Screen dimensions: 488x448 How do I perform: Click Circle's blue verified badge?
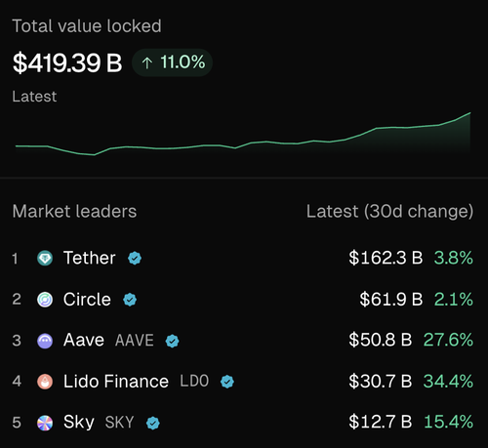pyautogui.click(x=130, y=300)
